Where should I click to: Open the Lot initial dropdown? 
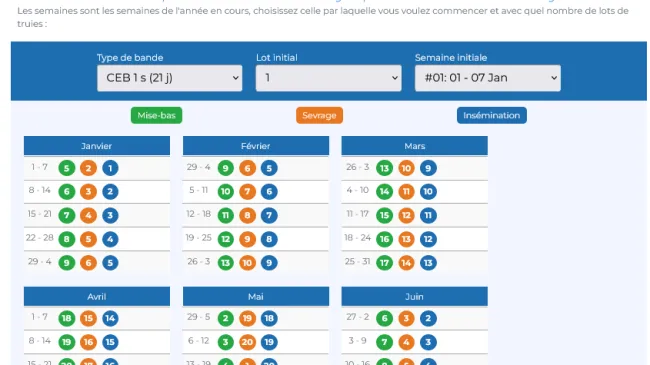click(328, 78)
